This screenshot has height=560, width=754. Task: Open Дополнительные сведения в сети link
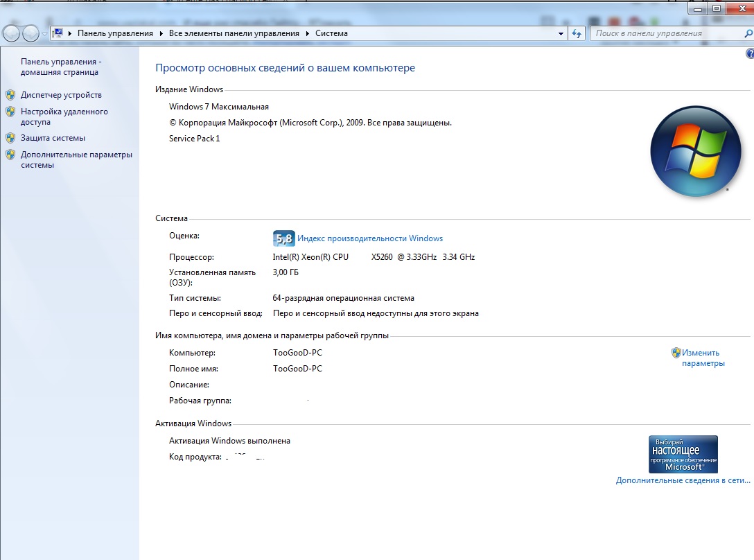(x=683, y=480)
